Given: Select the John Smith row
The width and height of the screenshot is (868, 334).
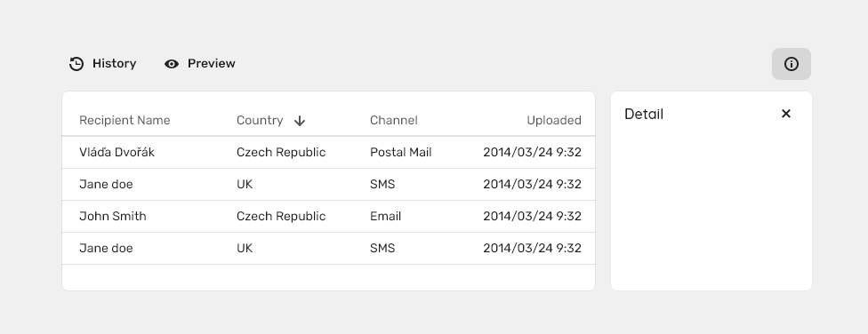Looking at the screenshot, I should 329,217.
